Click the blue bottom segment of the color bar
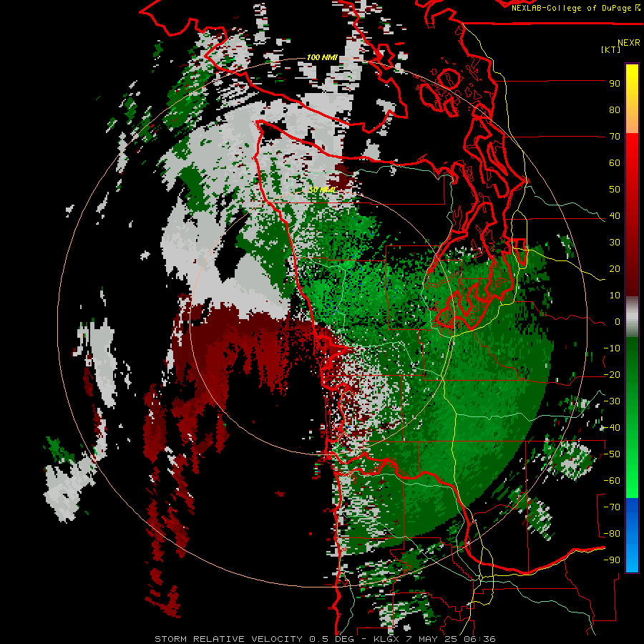This screenshot has width=644, height=644. click(632, 535)
